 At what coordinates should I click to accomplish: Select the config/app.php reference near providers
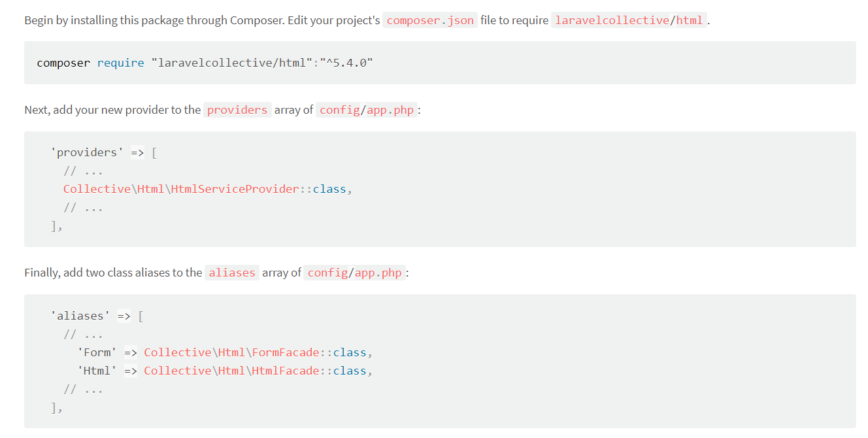[366, 110]
